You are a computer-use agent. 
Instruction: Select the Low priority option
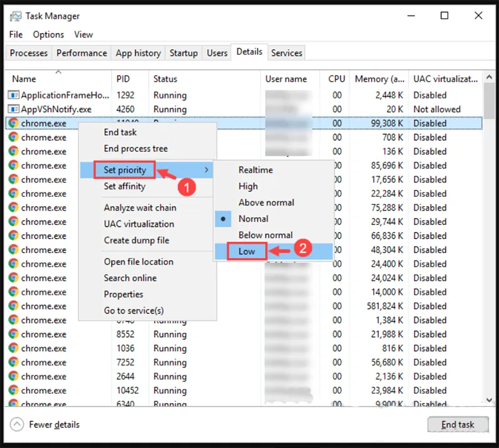247,251
